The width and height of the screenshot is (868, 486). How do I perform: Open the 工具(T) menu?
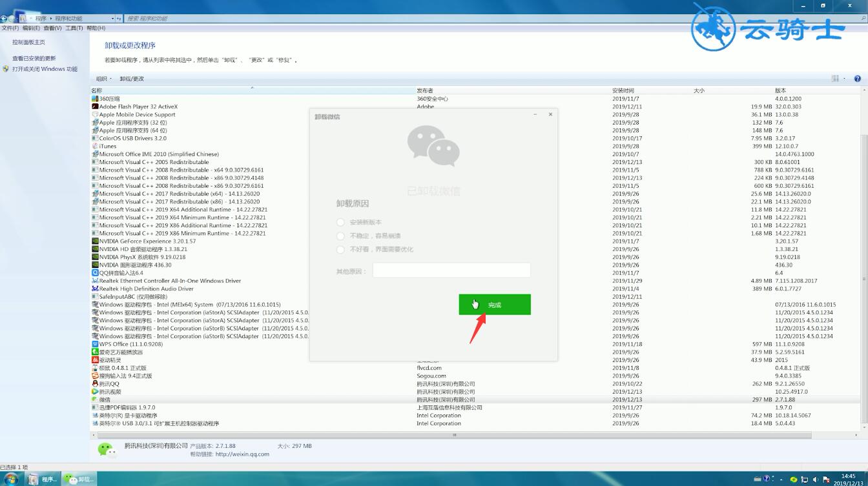click(x=74, y=28)
